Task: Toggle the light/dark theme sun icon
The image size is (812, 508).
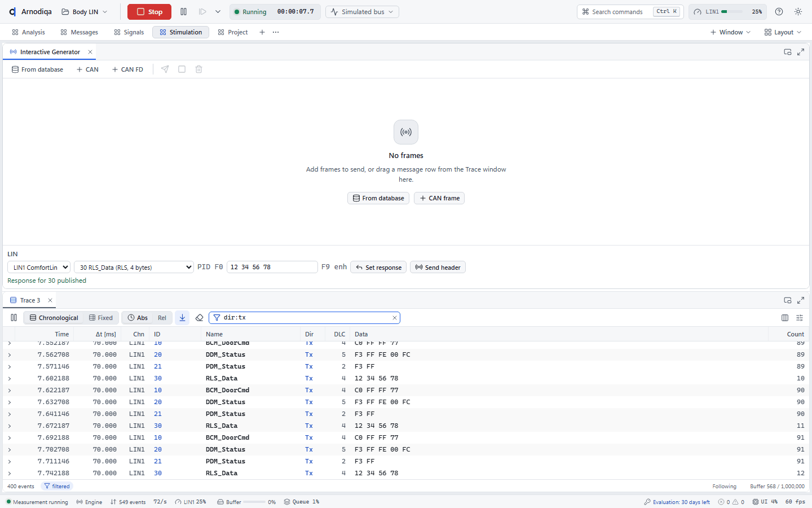Action: [x=798, y=12]
